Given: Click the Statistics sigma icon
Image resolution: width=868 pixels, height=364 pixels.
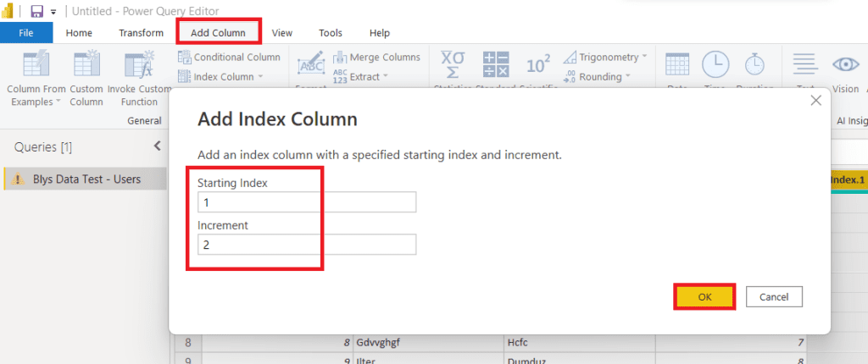Looking at the screenshot, I should click(x=453, y=64).
